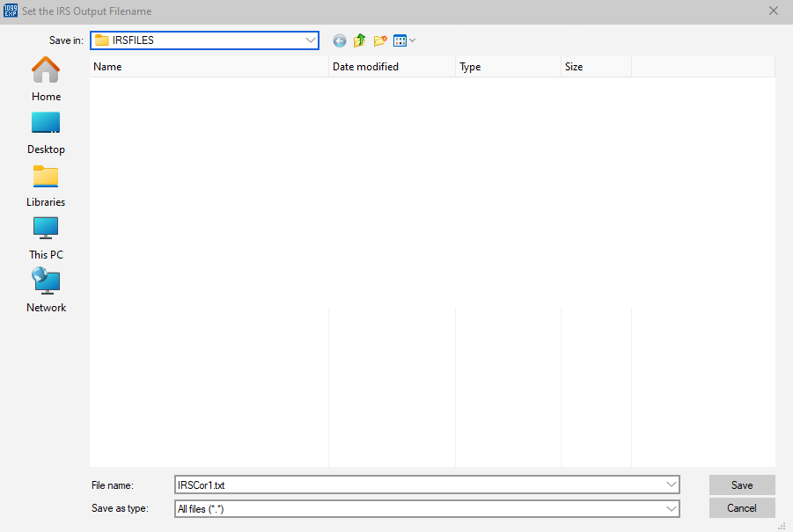This screenshot has height=532, width=793.
Task: Open Libraries from the sidebar
Action: [45, 185]
